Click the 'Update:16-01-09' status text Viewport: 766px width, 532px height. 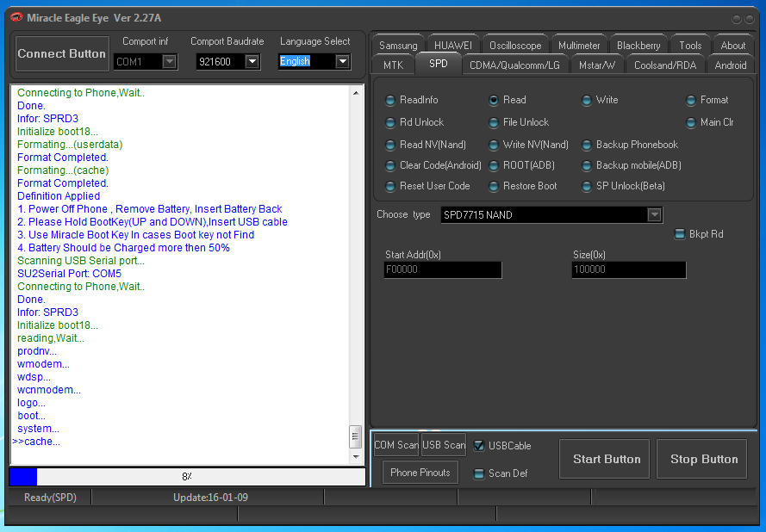(210, 498)
